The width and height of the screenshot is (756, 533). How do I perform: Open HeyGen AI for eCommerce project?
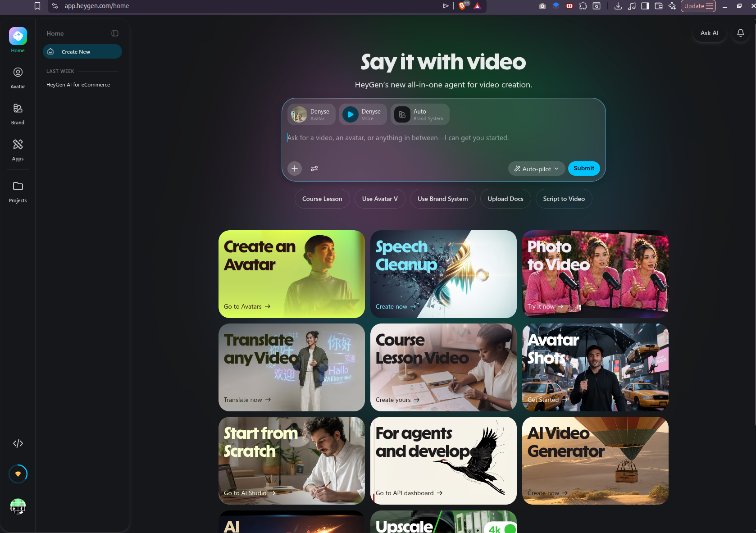coord(78,85)
